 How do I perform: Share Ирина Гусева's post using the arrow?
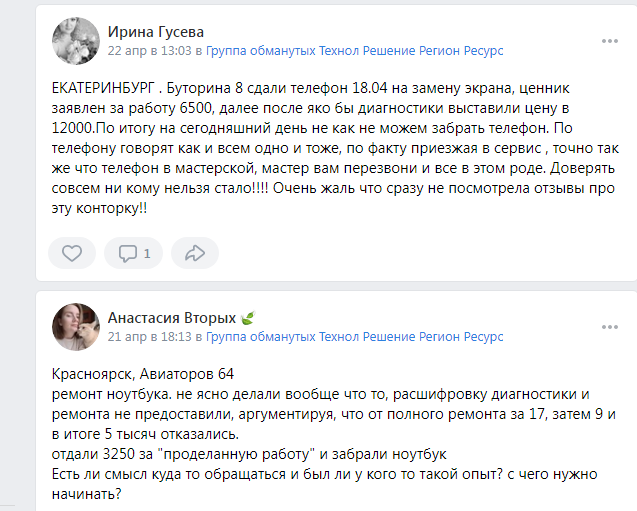coord(195,253)
